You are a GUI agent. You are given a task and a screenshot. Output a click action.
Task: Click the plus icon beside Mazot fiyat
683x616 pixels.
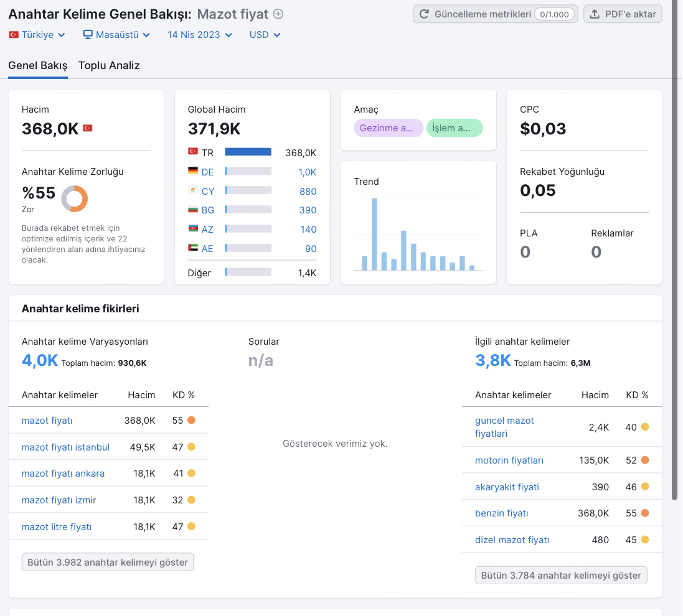click(x=278, y=14)
